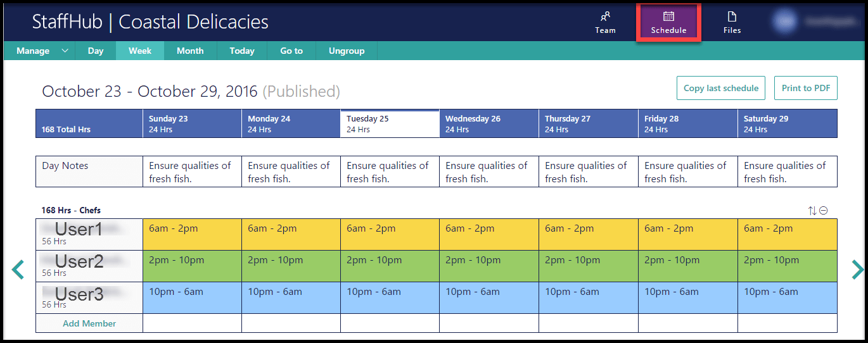Image resolution: width=868 pixels, height=343 pixels.
Task: Click the Print to PDF button
Action: [x=805, y=88]
